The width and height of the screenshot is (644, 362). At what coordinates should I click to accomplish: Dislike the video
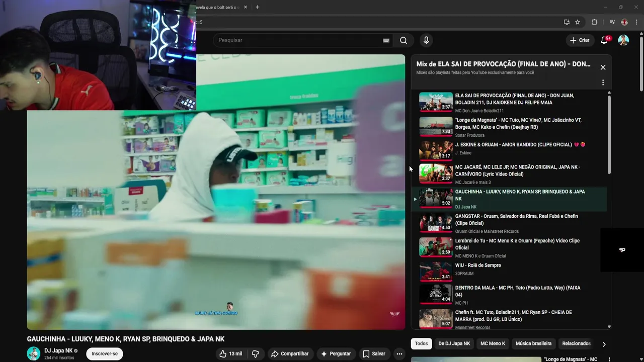coord(255,353)
